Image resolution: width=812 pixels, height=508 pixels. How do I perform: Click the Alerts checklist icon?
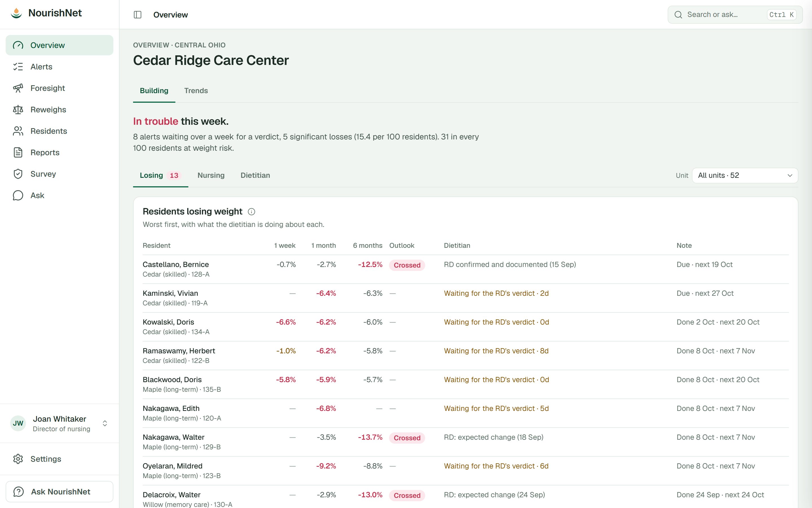point(18,67)
